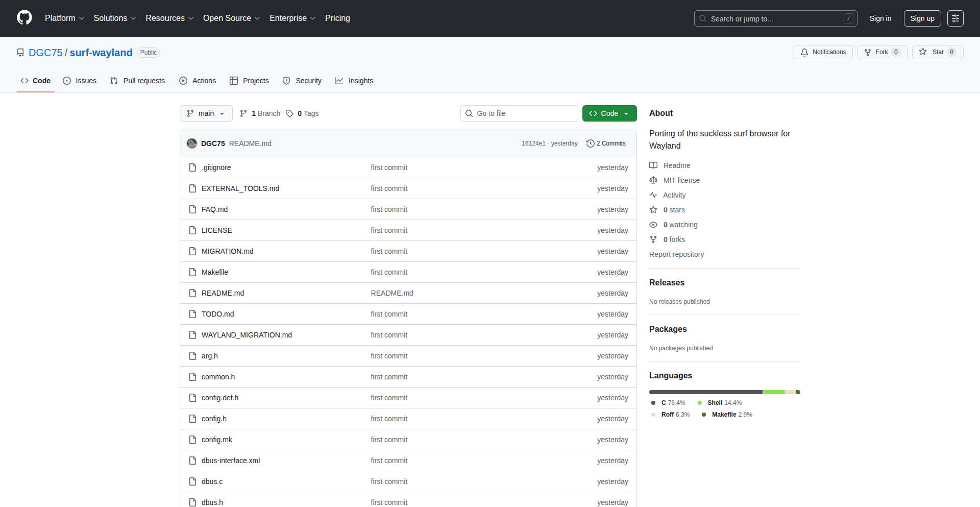Screen dimensions: 980x507
Task: Open the Makefile file
Action: pos(214,272)
